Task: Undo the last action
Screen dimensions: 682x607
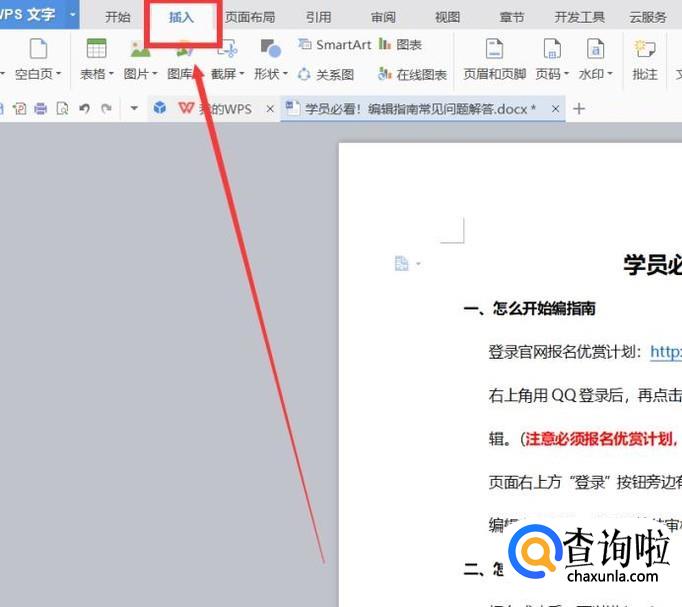Action: 84,108
